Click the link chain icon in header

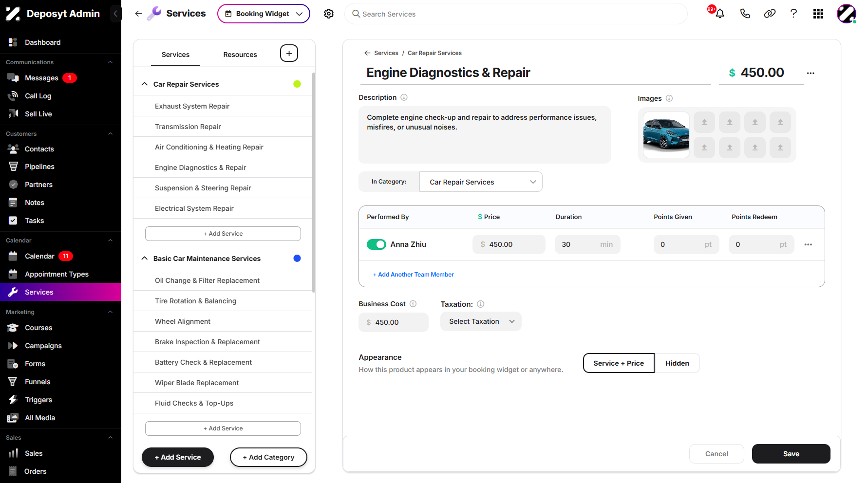tap(770, 14)
